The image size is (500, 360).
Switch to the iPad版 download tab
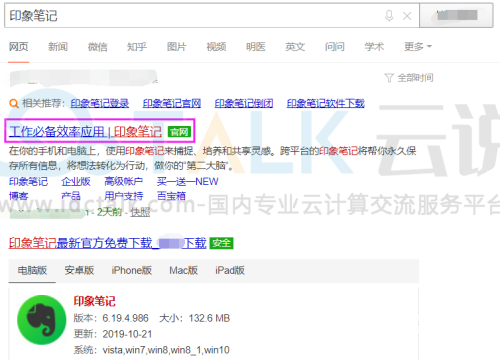[x=230, y=270]
